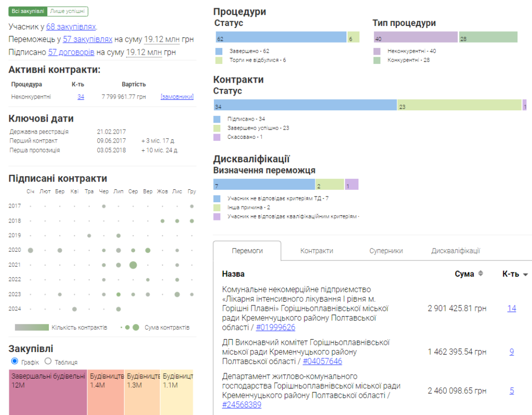Open the Дискваліфікації tab

(x=455, y=251)
